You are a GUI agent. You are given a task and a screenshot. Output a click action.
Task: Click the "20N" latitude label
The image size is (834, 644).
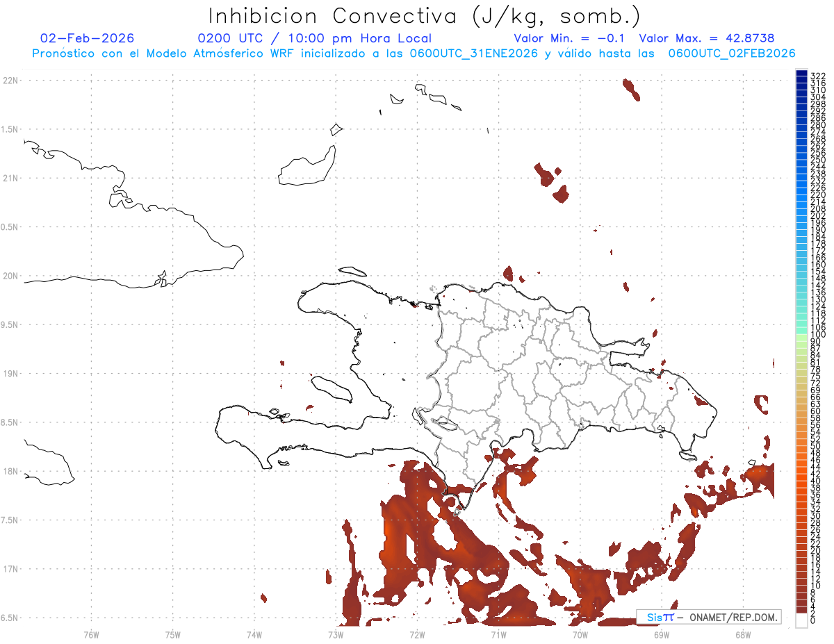10,276
